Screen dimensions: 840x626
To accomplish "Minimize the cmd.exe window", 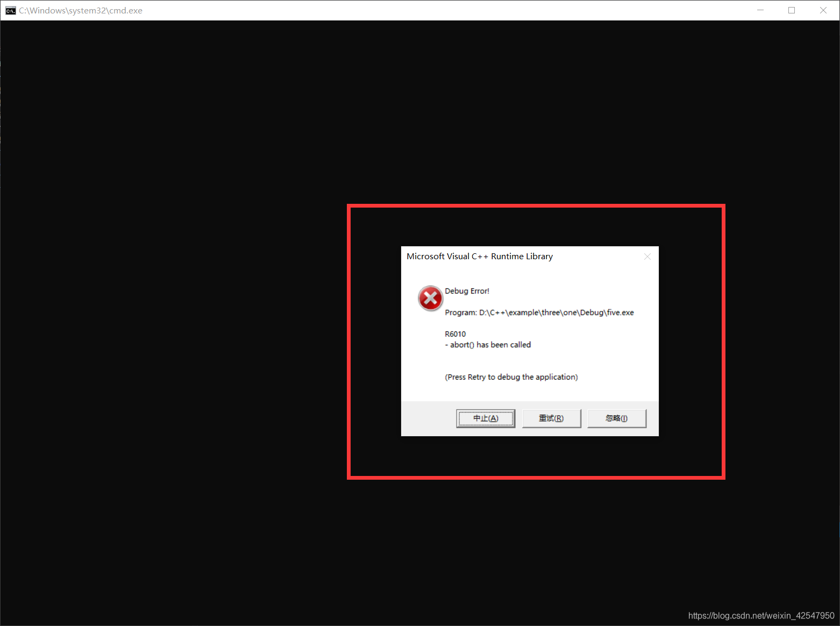I will point(760,10).
